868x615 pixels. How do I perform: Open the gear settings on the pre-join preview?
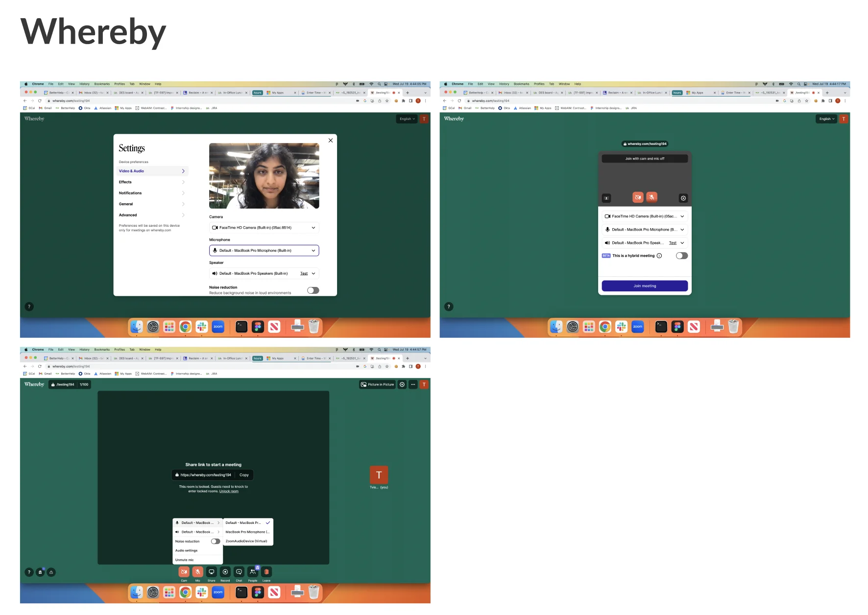coord(683,198)
